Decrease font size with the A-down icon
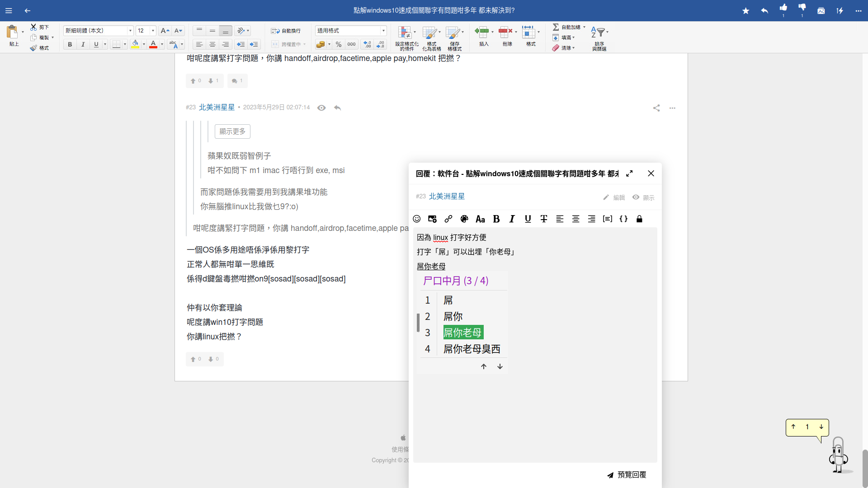The width and height of the screenshot is (868, 488). (179, 31)
